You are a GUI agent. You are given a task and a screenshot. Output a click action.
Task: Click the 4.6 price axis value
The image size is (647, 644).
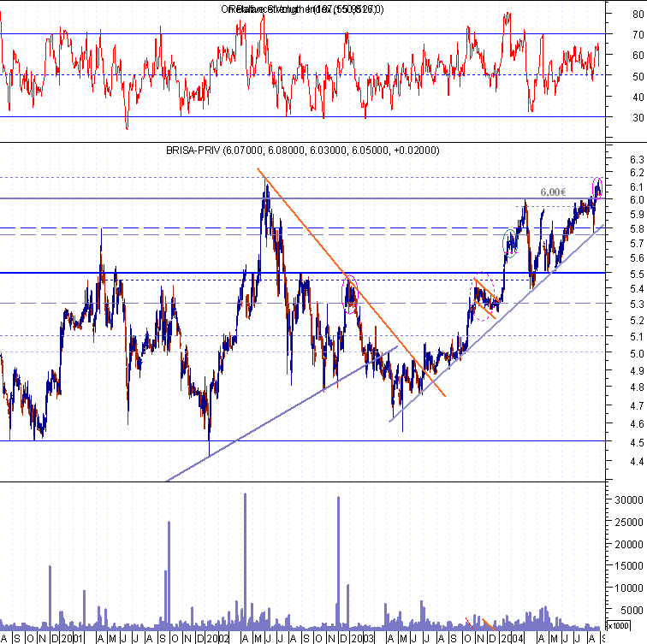click(637, 423)
